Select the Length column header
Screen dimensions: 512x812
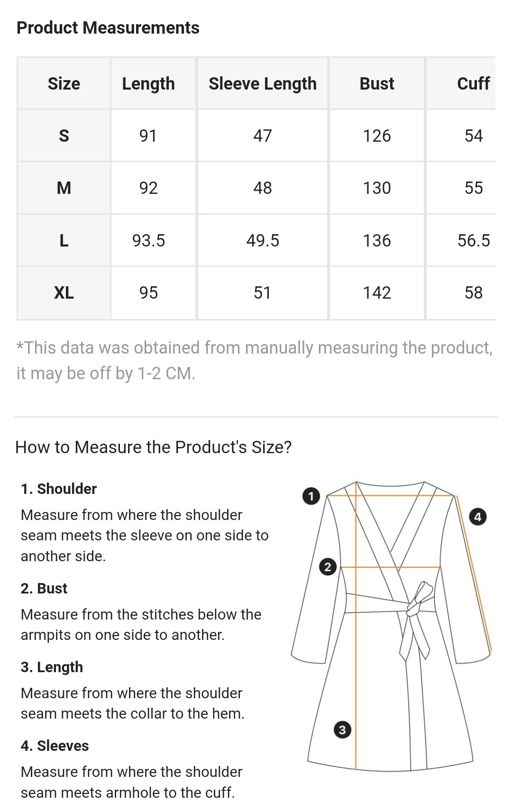pos(148,83)
